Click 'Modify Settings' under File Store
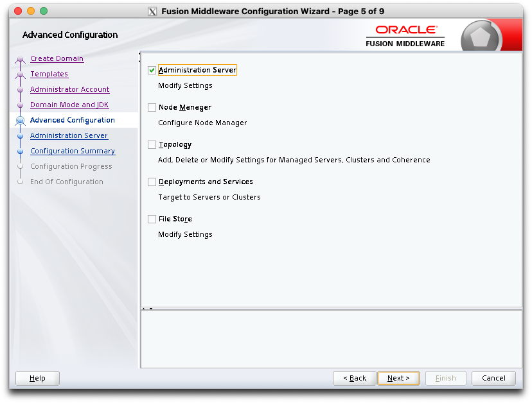Screen dimensions: 532x403 coord(185,234)
